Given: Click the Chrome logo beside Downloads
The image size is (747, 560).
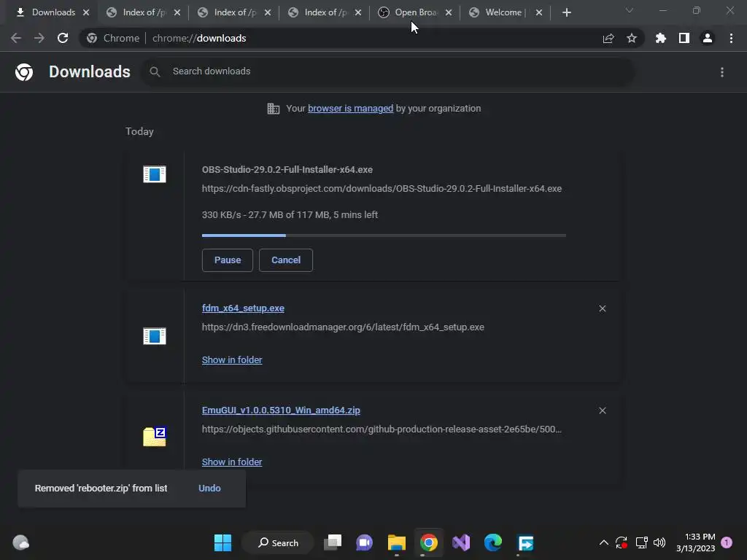Looking at the screenshot, I should (x=24, y=72).
